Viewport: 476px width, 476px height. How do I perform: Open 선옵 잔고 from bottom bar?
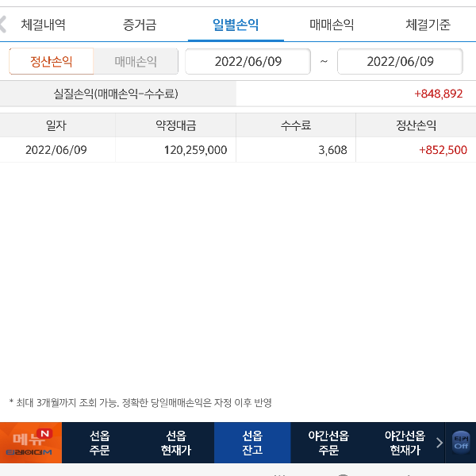pos(252,443)
